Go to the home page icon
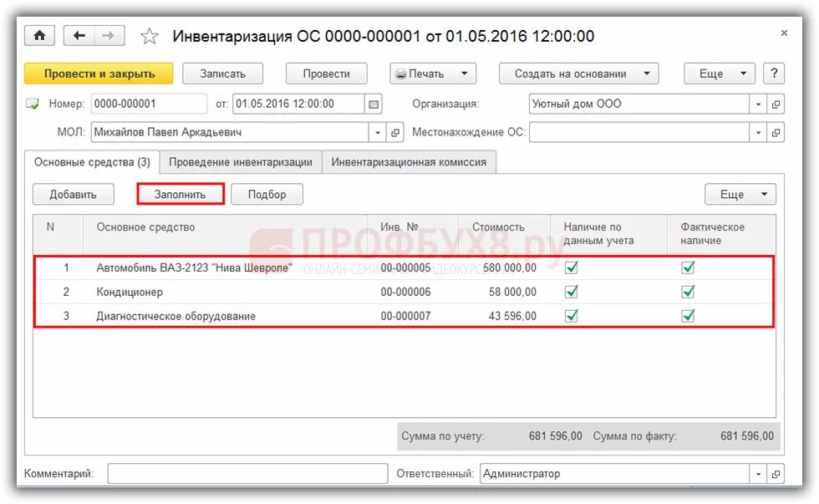The height and width of the screenshot is (504, 819). click(x=39, y=35)
